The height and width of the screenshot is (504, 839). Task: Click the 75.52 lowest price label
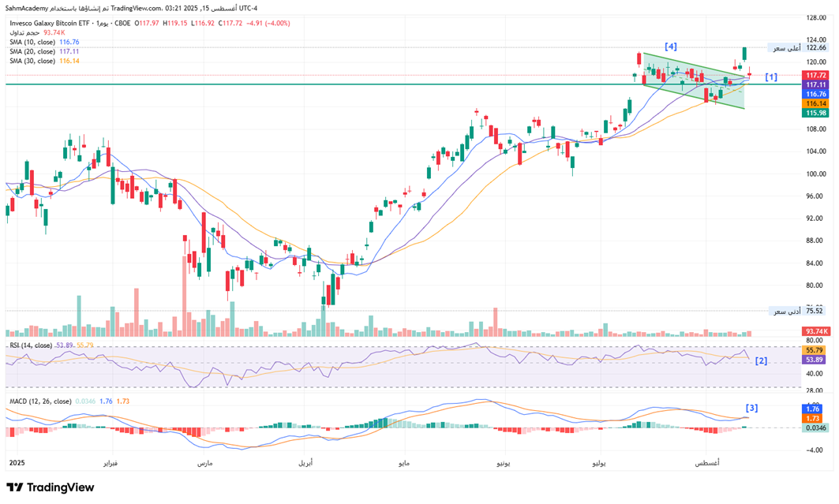tap(815, 311)
